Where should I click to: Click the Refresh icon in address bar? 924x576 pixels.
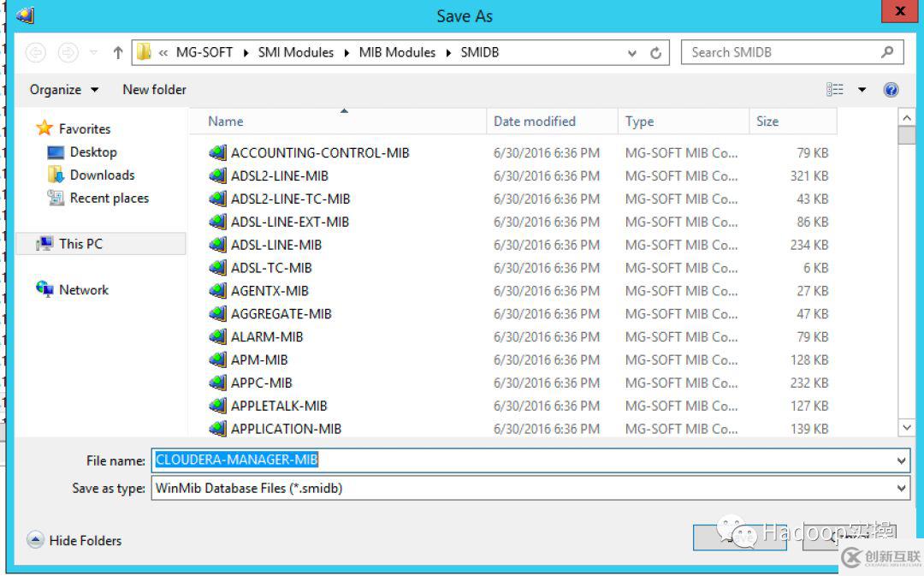point(656,53)
